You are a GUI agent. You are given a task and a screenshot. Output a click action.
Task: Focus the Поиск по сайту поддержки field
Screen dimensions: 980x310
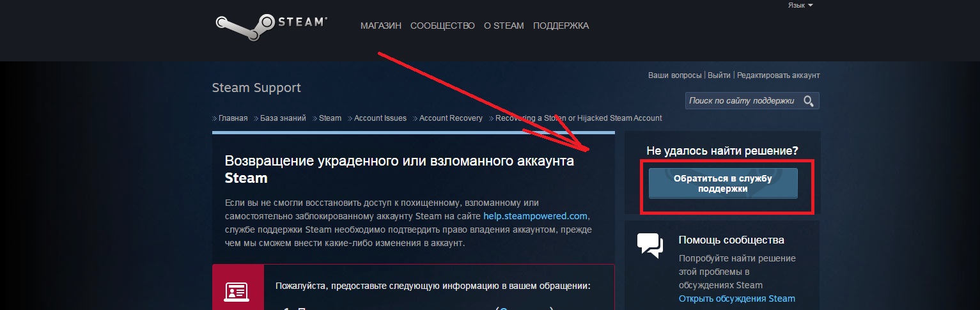(x=742, y=101)
